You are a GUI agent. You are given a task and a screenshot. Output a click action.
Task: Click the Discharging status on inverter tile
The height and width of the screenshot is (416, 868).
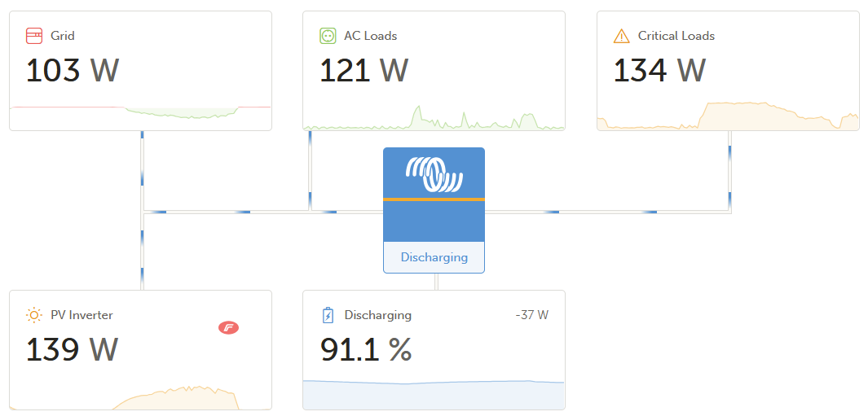tap(434, 257)
